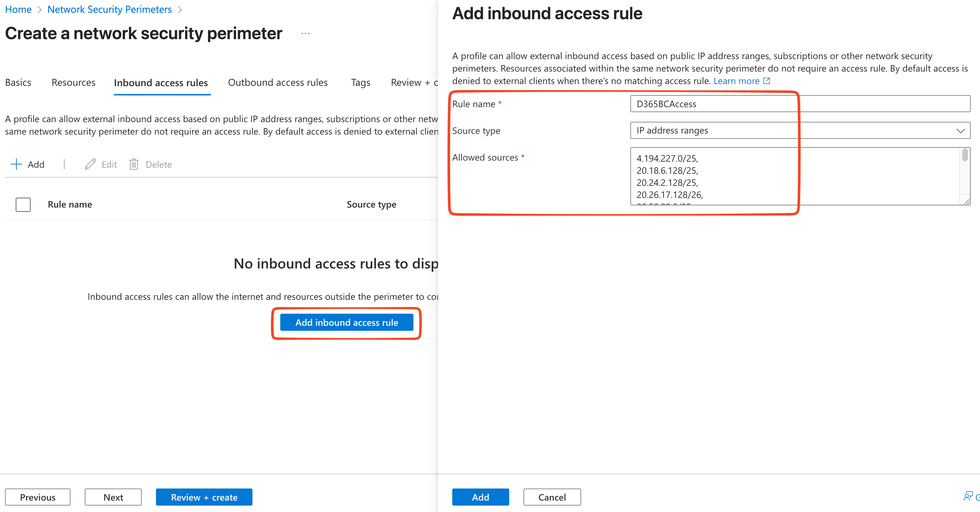
Task: Open the ellipsis more options menu
Action: 306,33
